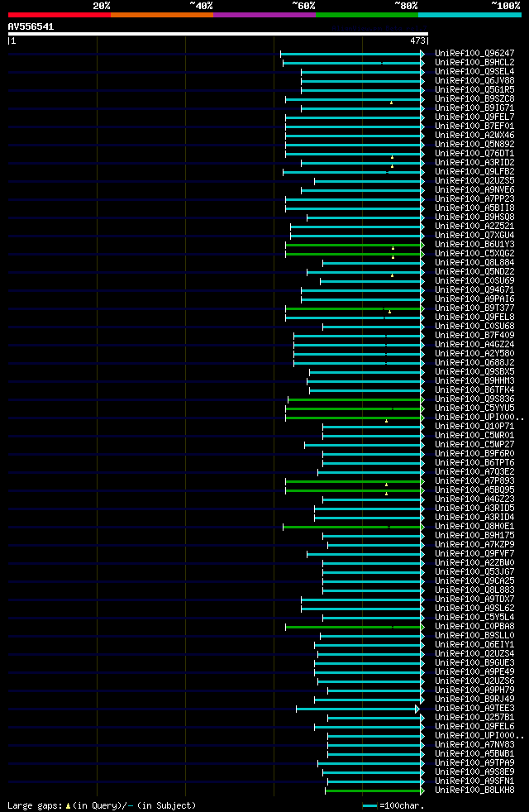The image size is (529, 812).
Task: Select hit UniRef100_B7EF01
Action: coord(474,126)
